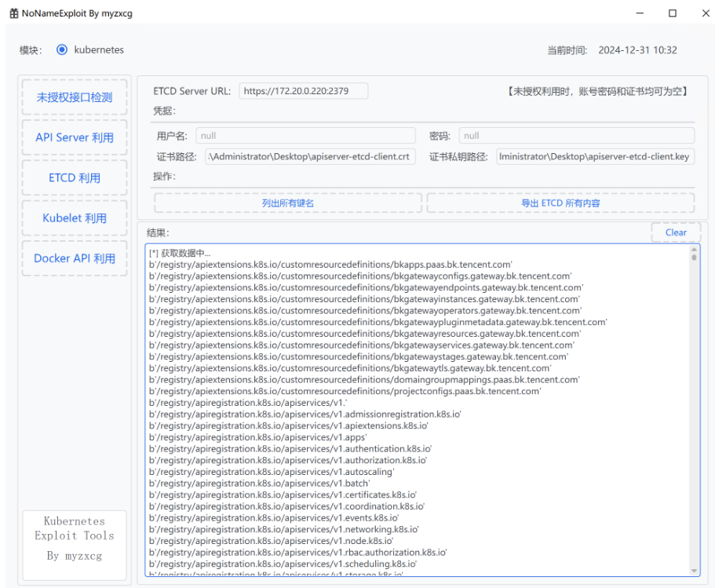
Task: Select the v1.networking.k8s.io line
Action: pos(284,529)
